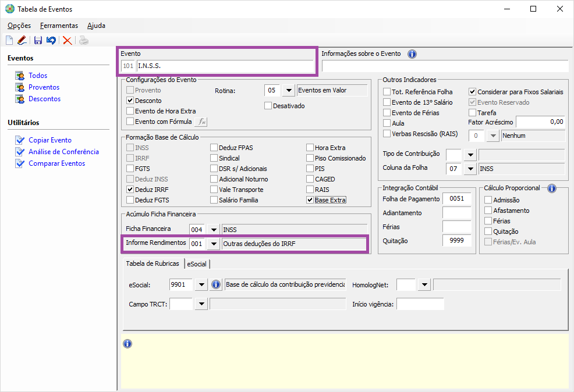Uncheck the Deduz IRRF checkbox
Viewport: 574px width, 392px height.
(130, 190)
